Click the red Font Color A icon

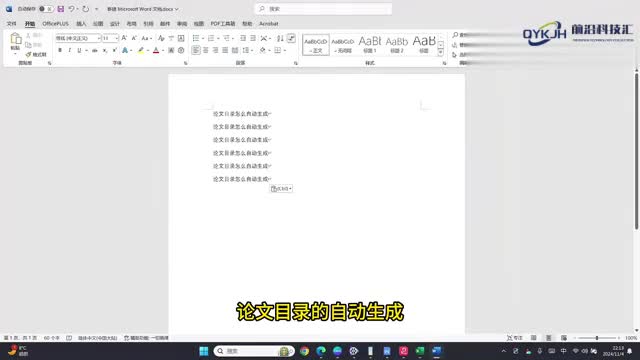click(156, 50)
